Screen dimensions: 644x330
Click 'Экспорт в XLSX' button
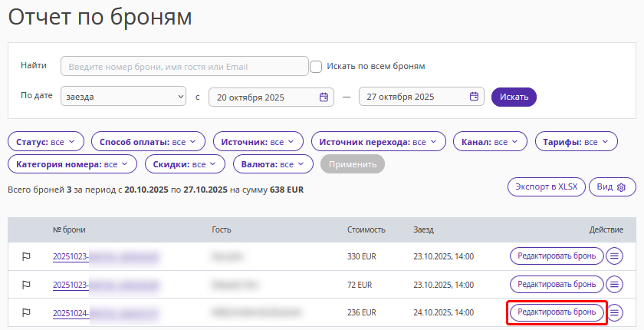tap(546, 186)
